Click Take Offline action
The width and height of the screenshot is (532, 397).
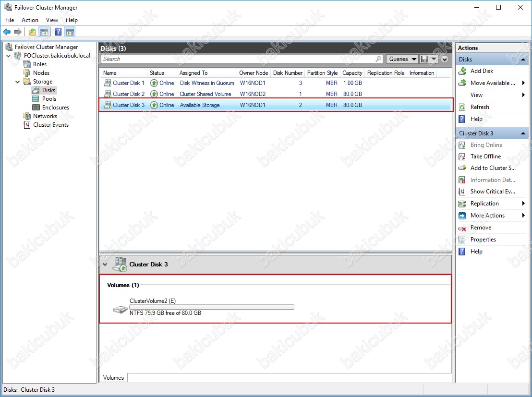click(485, 156)
